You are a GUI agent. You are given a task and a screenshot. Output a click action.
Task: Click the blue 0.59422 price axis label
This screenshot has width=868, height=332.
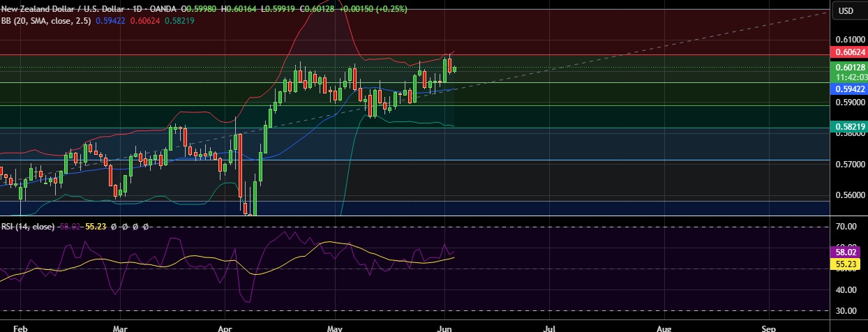[x=849, y=89]
